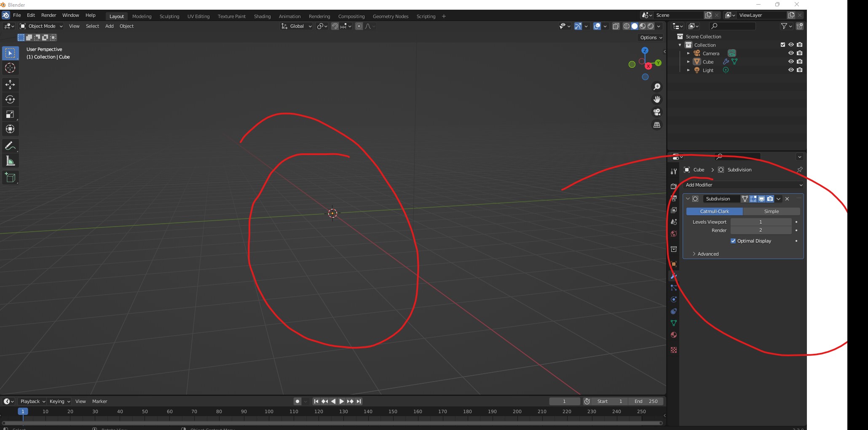Open Material properties tab icon

pyautogui.click(x=674, y=335)
